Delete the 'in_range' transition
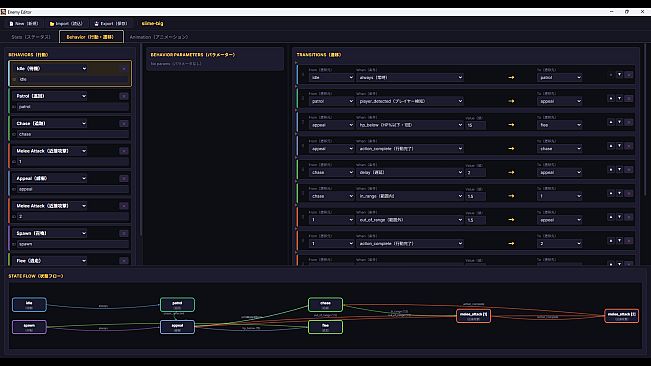This screenshot has width=651, height=366. (x=629, y=193)
